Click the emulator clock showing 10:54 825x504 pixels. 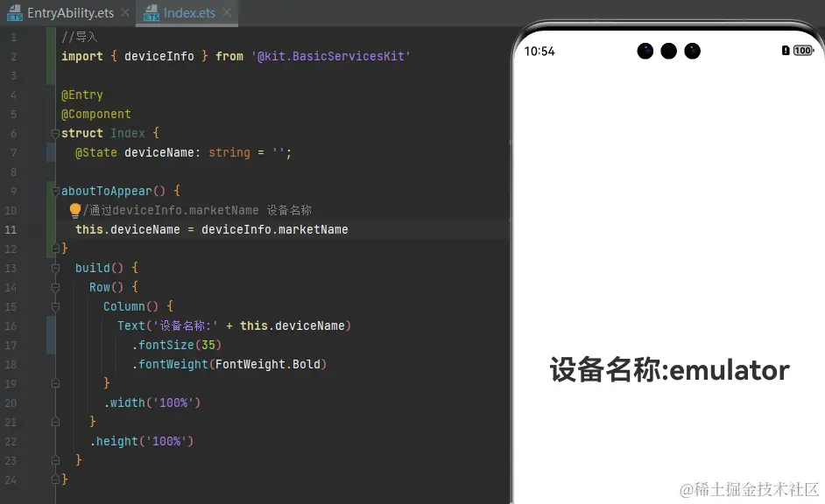(x=539, y=52)
